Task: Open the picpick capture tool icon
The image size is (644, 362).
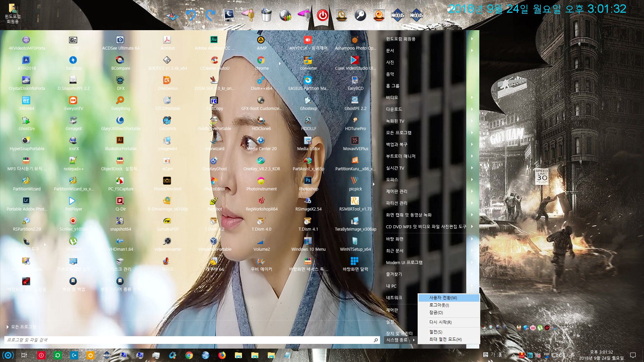Action: 355,181
